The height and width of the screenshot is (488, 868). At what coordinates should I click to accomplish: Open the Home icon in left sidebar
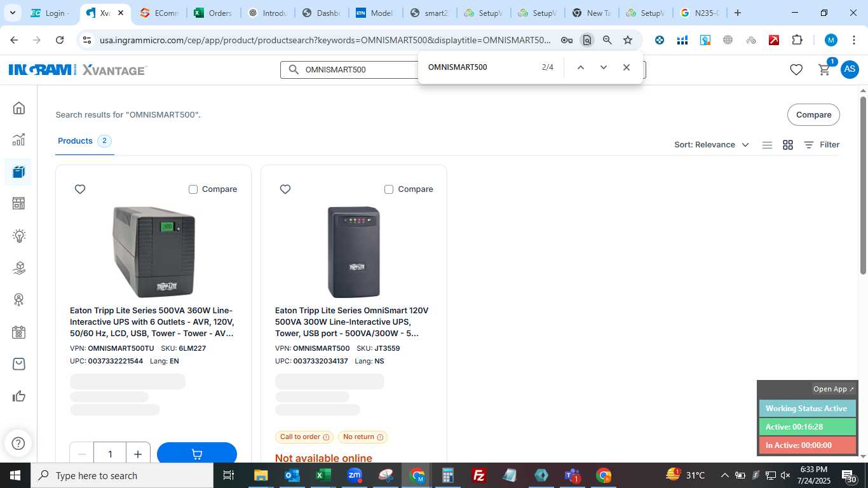click(x=19, y=108)
